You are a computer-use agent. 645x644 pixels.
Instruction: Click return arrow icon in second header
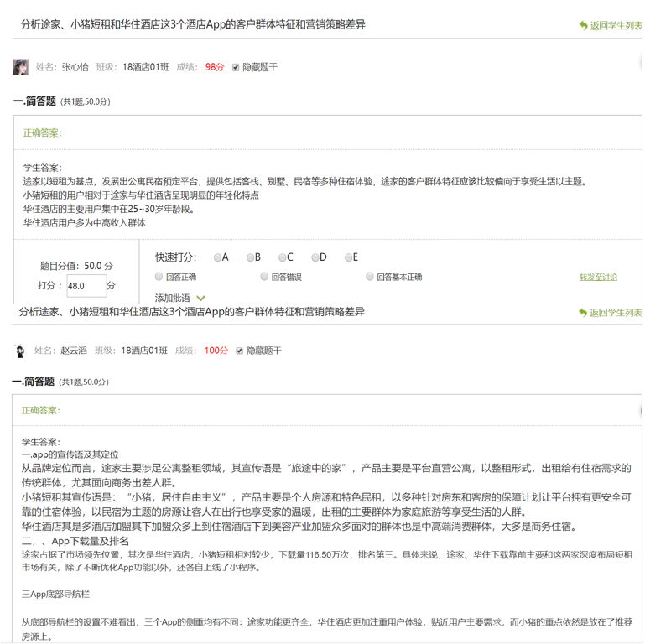click(x=582, y=313)
